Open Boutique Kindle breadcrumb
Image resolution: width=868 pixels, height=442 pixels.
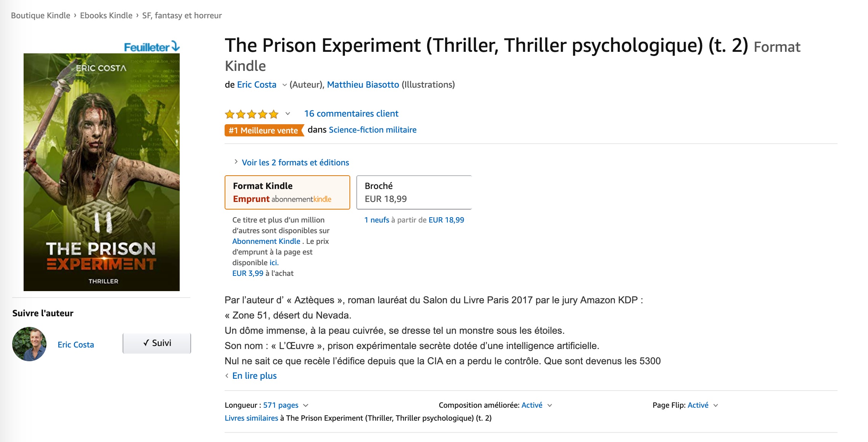41,16
